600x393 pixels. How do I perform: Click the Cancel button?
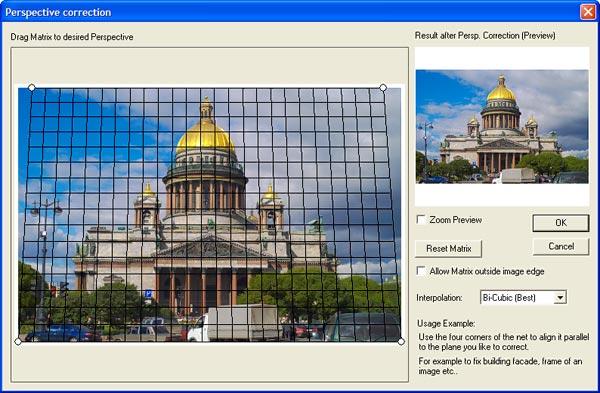point(561,246)
